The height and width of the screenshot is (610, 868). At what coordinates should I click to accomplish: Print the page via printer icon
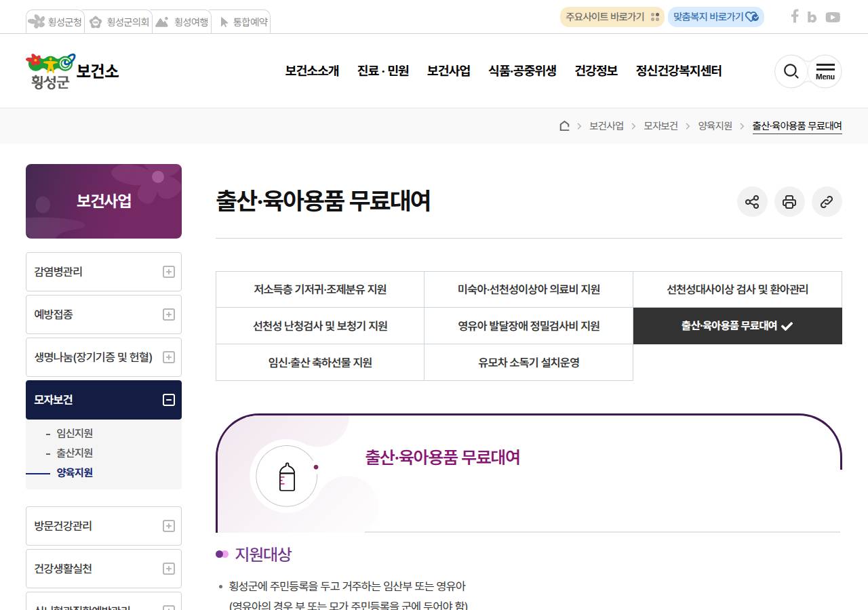pos(789,202)
